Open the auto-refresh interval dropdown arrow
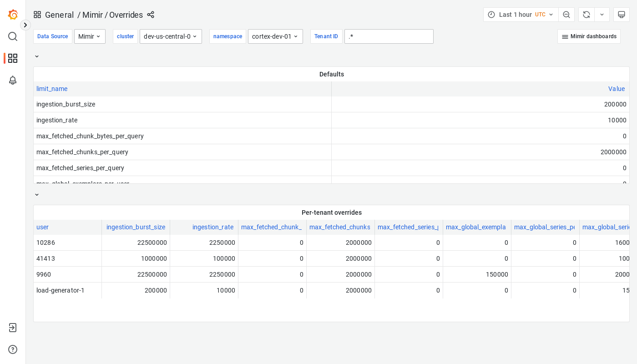637x364 pixels. pyautogui.click(x=602, y=15)
